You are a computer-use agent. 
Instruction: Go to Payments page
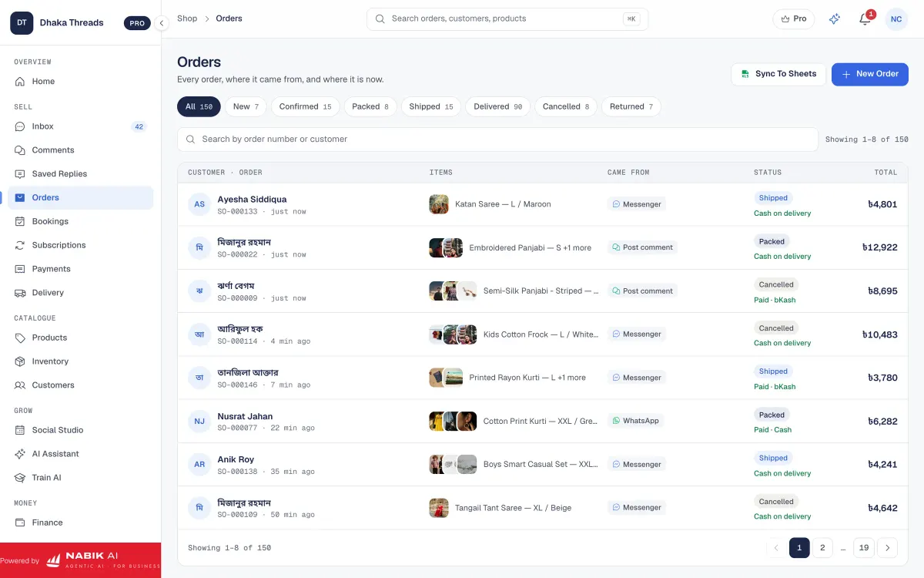[80, 269]
